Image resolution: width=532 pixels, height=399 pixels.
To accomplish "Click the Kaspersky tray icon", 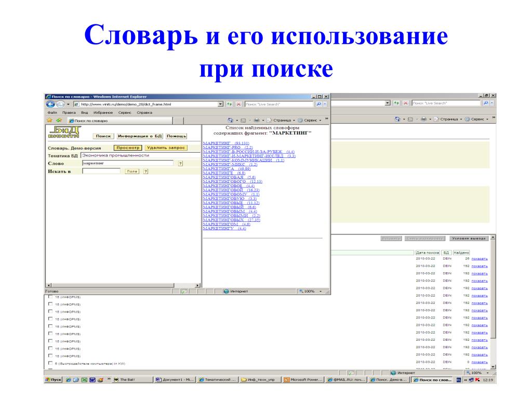I will click(478, 380).
